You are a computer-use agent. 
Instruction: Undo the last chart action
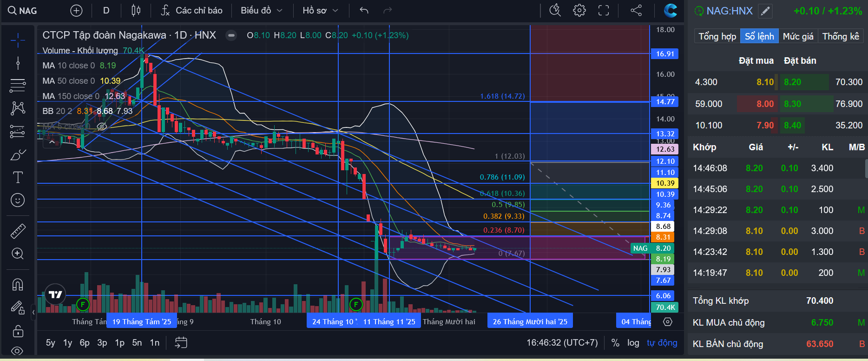364,10
